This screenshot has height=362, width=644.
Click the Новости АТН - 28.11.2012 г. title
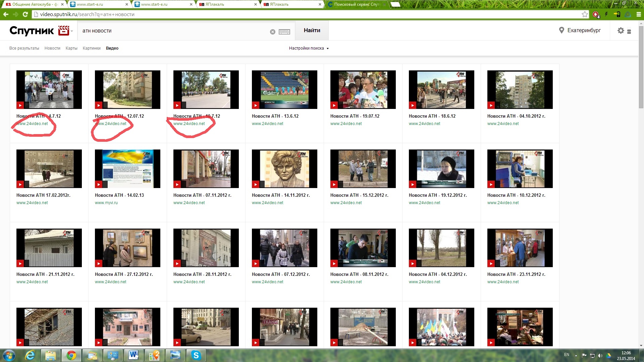click(202, 274)
